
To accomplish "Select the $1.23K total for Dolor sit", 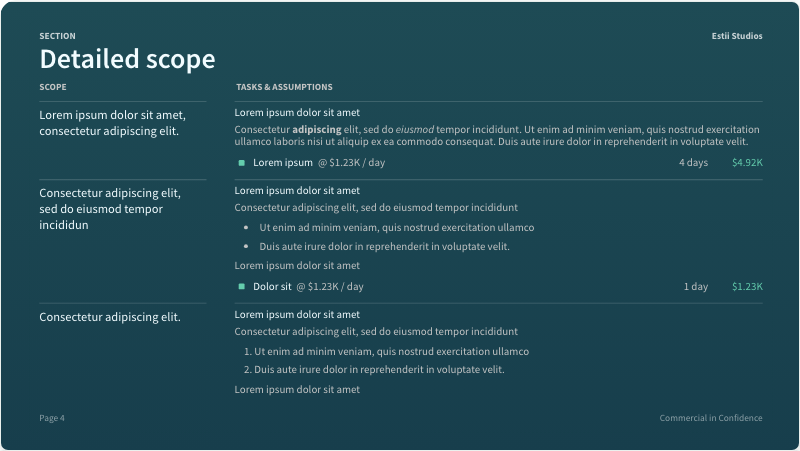I will 747,287.
